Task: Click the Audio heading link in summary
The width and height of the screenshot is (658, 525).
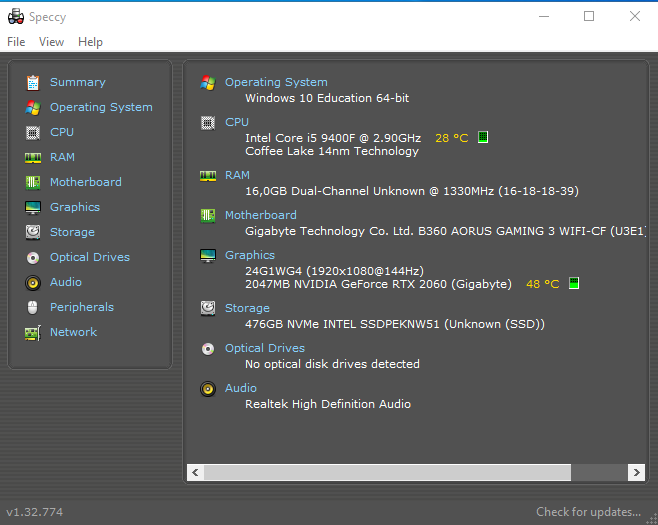Action: click(x=240, y=388)
